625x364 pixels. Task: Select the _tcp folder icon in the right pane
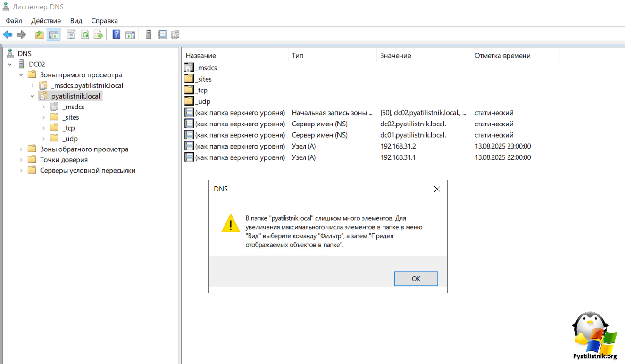click(x=189, y=90)
